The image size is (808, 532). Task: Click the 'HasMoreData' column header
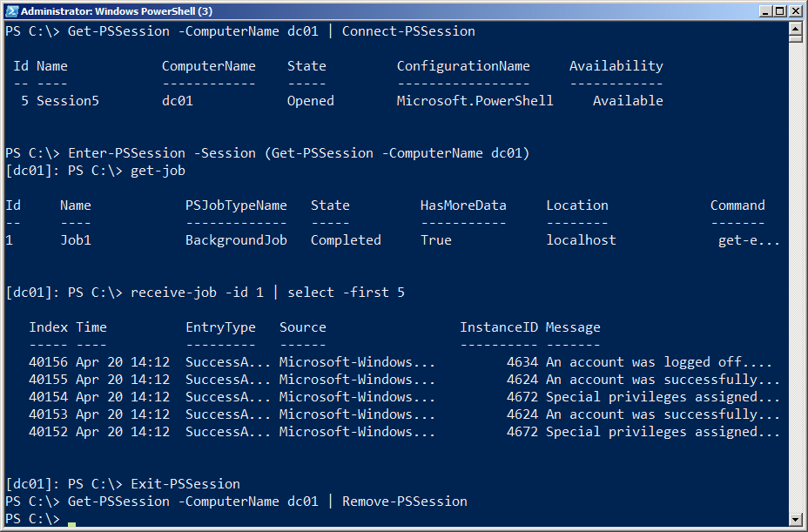click(463, 205)
